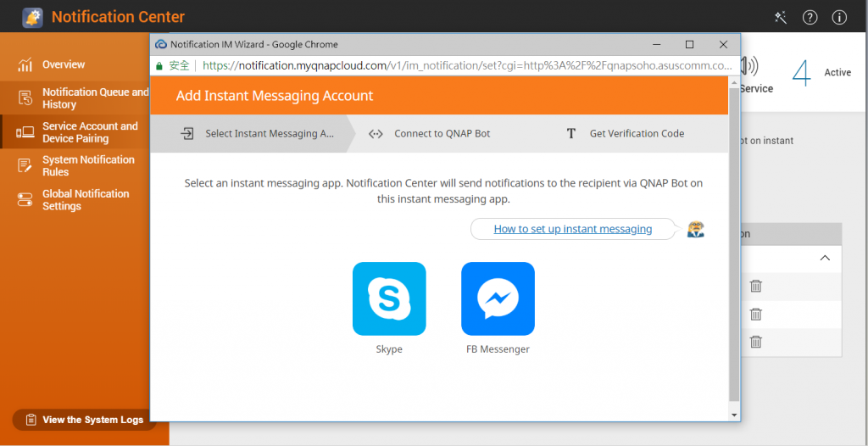Click the speaker service icon behind the wizard

(x=749, y=66)
